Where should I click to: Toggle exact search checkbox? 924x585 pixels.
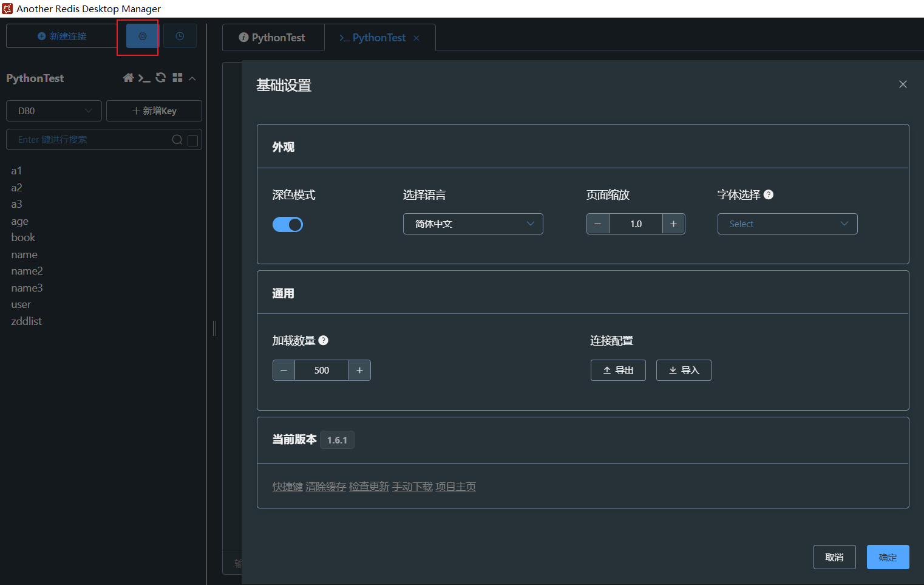click(193, 140)
